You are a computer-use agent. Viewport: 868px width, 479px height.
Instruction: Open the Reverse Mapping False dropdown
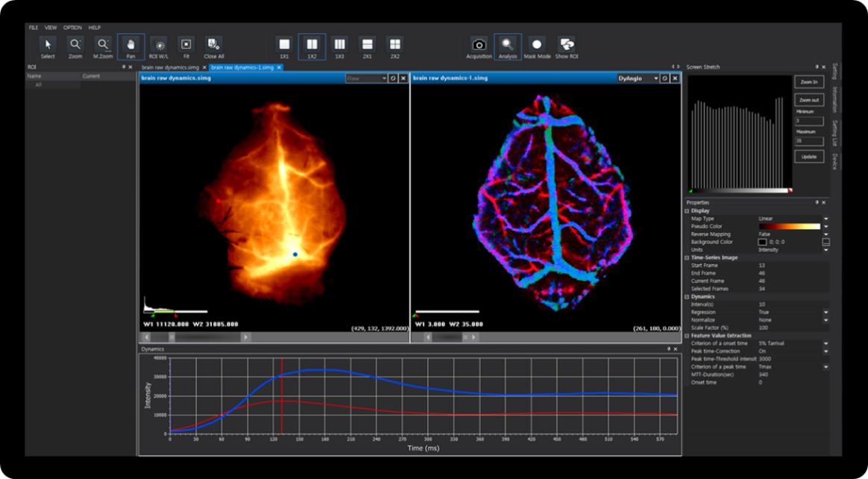(x=825, y=234)
